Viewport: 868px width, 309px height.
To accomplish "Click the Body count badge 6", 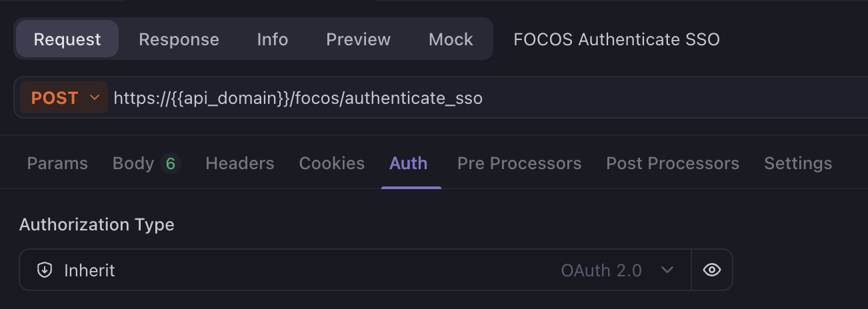I will coord(170,163).
